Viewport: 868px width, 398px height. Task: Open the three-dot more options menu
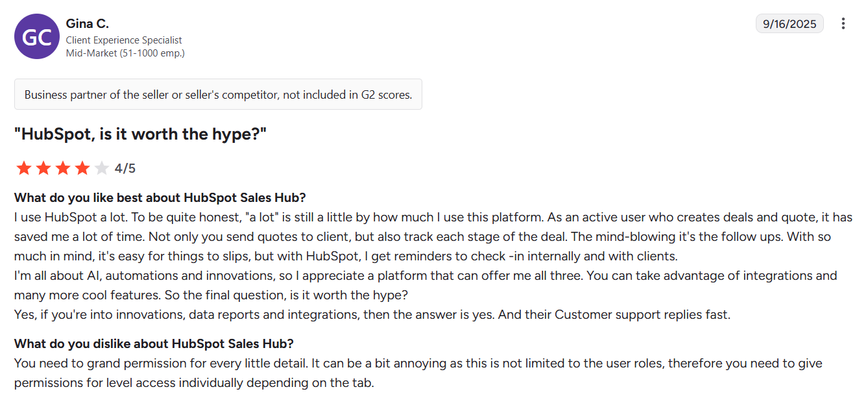click(843, 24)
